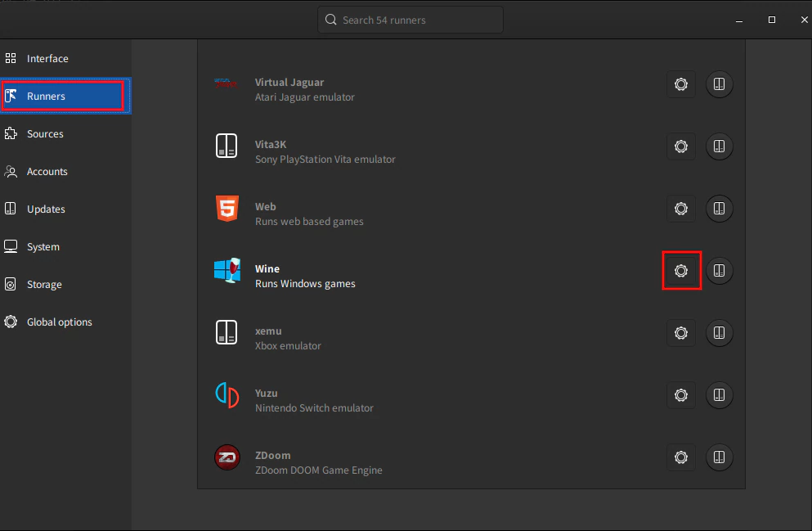Open Virtual Jaguar gear settings
This screenshot has height=531, width=812.
point(680,84)
